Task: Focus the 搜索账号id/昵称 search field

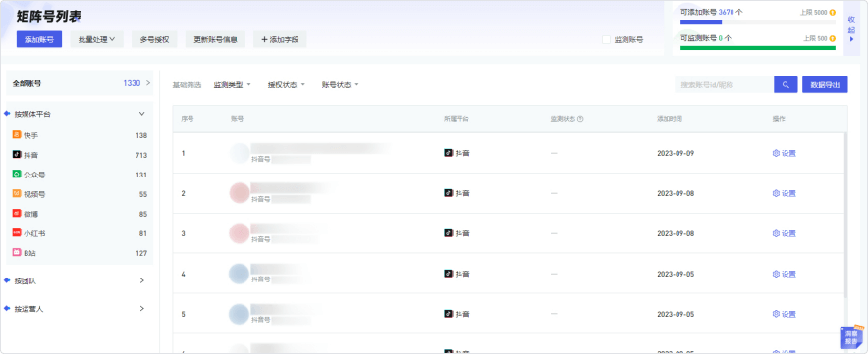Action: coord(724,85)
